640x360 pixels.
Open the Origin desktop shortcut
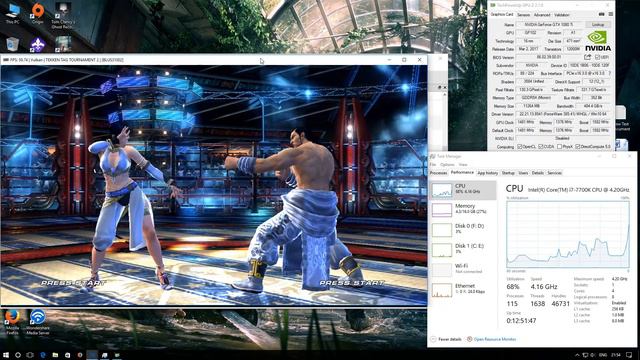click(38, 13)
